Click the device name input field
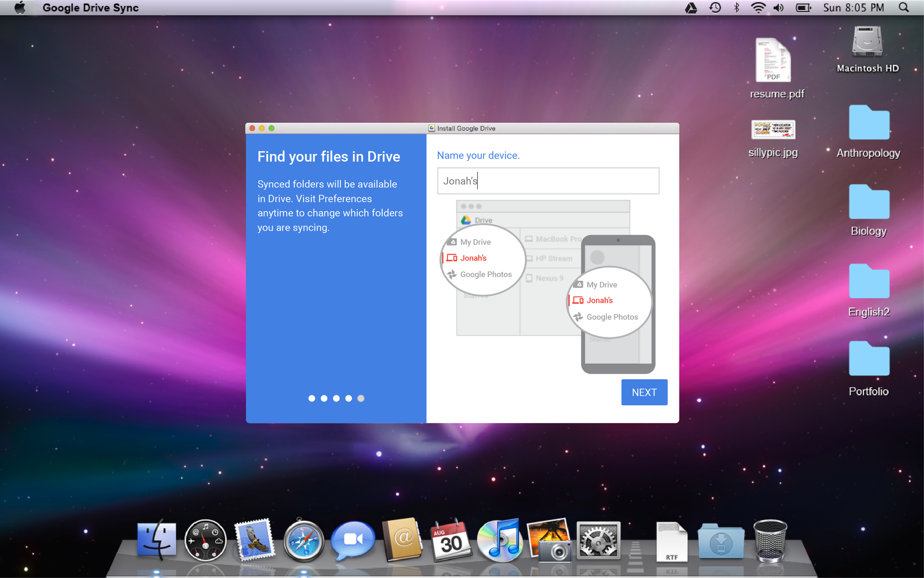 [x=548, y=181]
